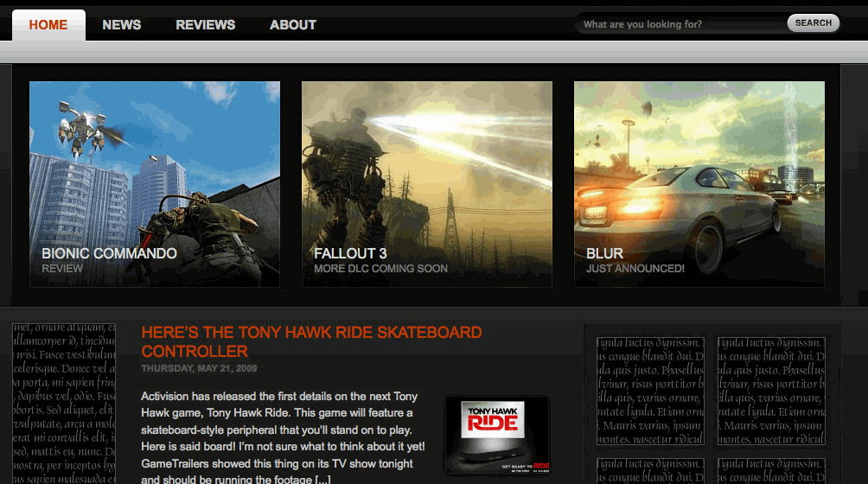
Task: Open the REVIEWS menu item
Action: click(206, 25)
